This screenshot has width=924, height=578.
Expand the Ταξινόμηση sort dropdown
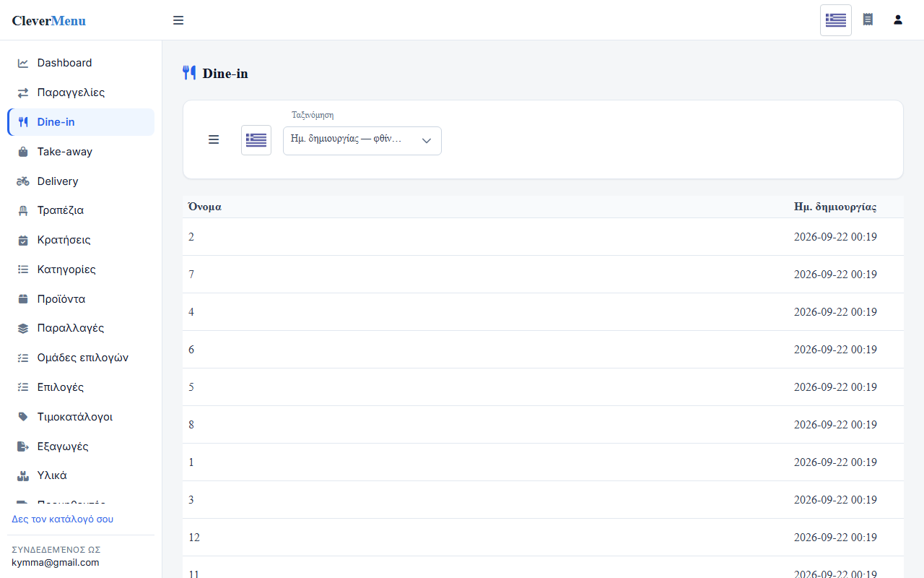[362, 141]
